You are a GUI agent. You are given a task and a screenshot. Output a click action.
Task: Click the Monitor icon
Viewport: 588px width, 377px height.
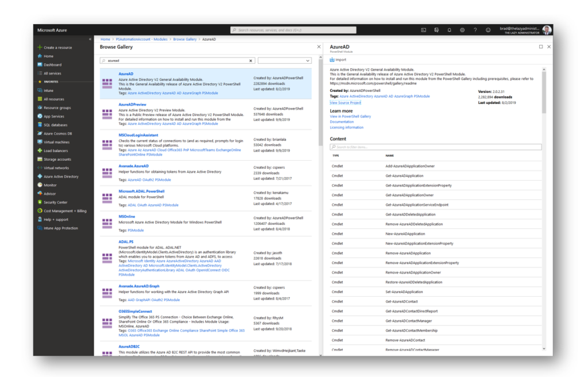[x=40, y=185]
